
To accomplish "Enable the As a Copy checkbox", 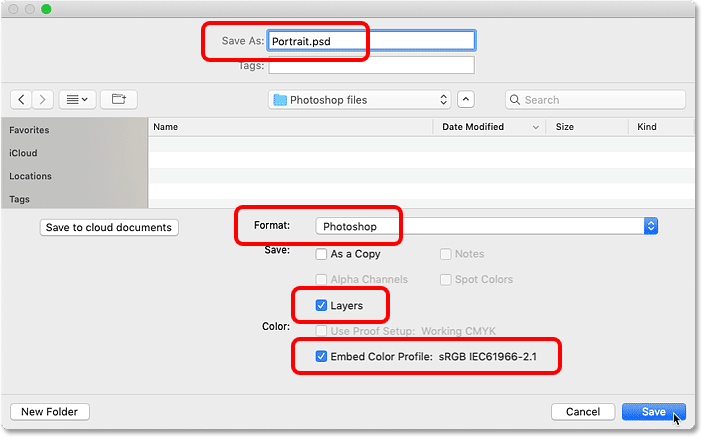I will tap(321, 254).
